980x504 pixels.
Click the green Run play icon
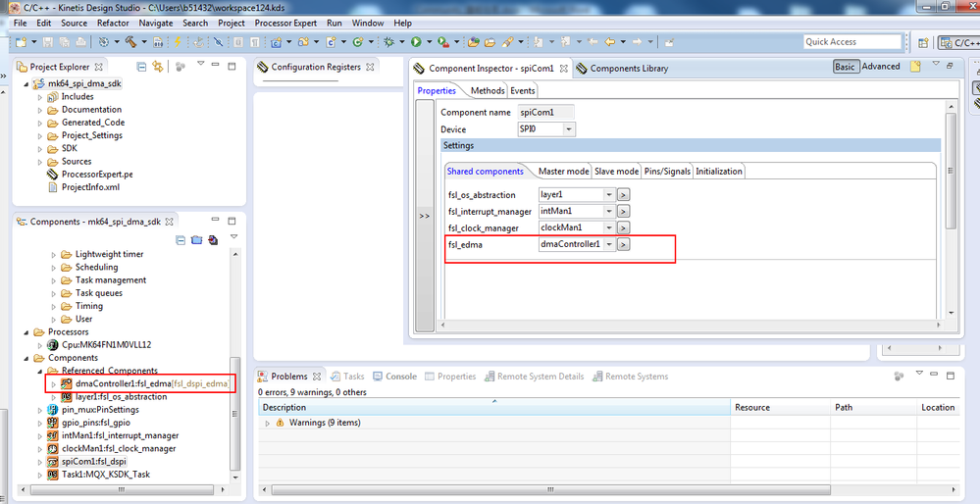416,42
